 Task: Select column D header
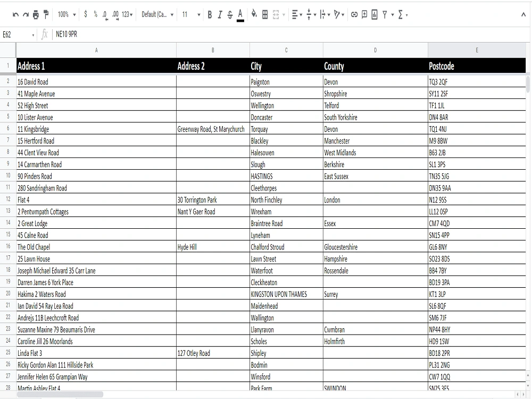[375, 50]
